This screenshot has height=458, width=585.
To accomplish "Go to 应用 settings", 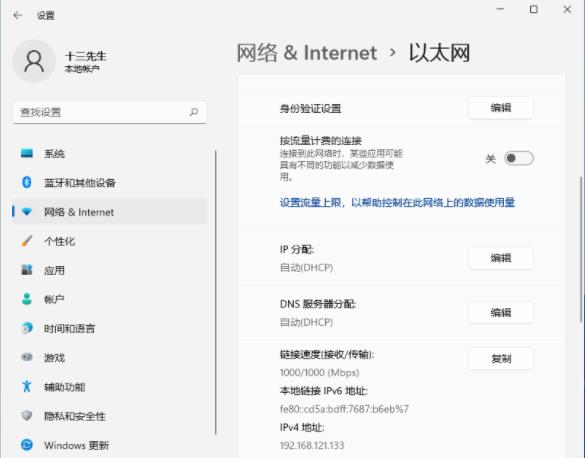I will point(110,270).
